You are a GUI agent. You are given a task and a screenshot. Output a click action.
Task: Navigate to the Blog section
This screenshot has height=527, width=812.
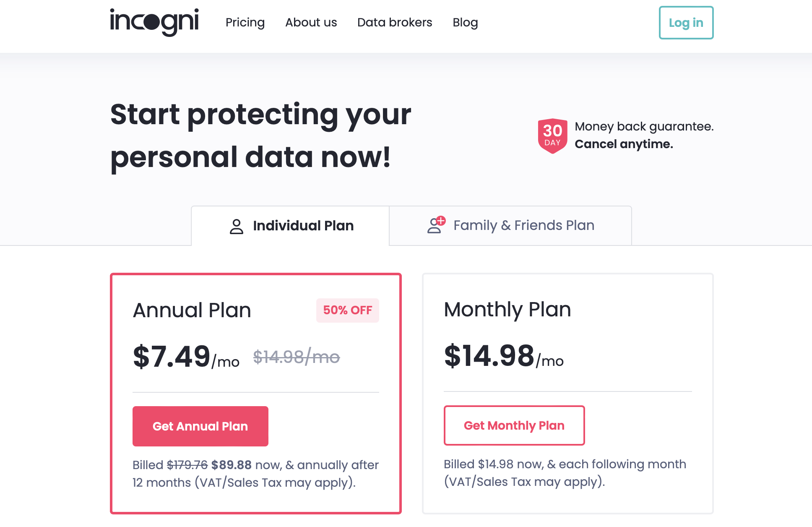(x=465, y=22)
